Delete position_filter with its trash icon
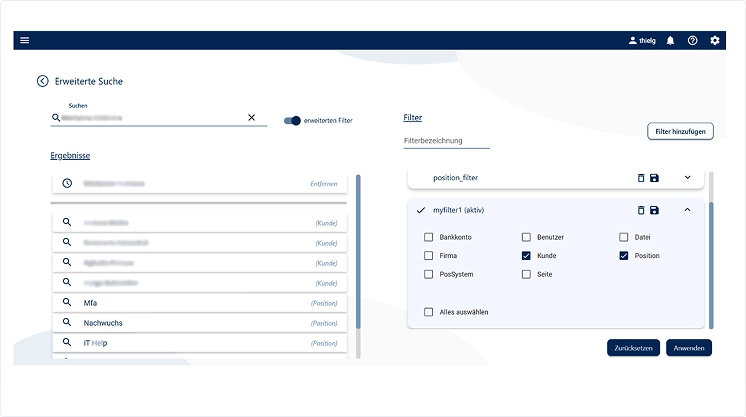This screenshot has width=746, height=417. click(641, 178)
